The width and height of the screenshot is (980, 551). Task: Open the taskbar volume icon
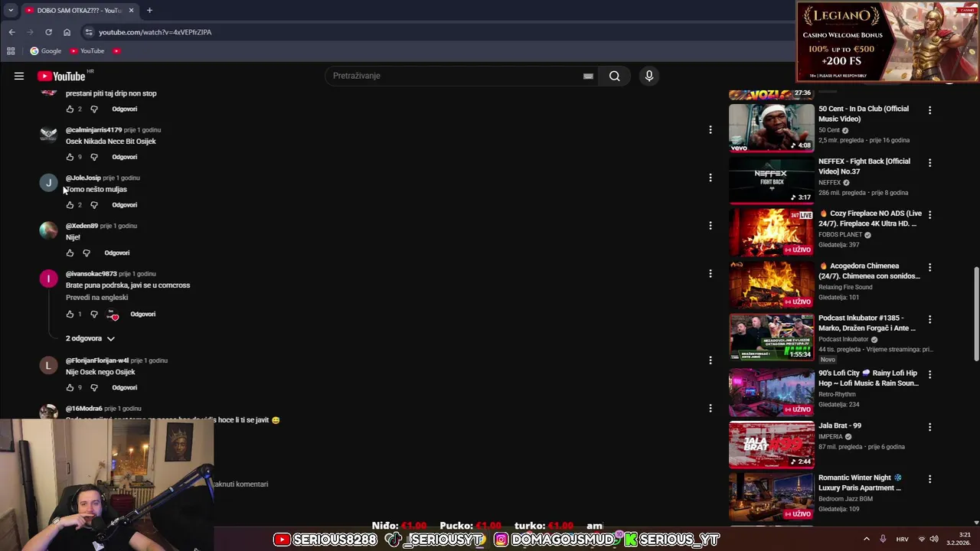click(x=934, y=539)
